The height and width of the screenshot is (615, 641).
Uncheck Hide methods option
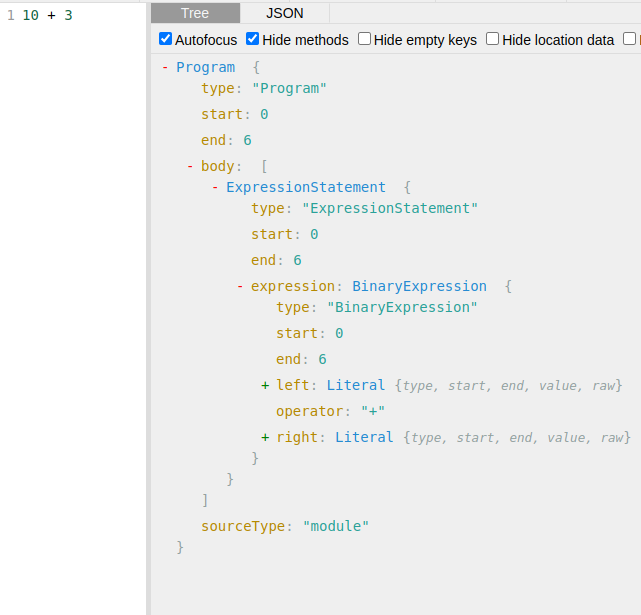pos(253,39)
